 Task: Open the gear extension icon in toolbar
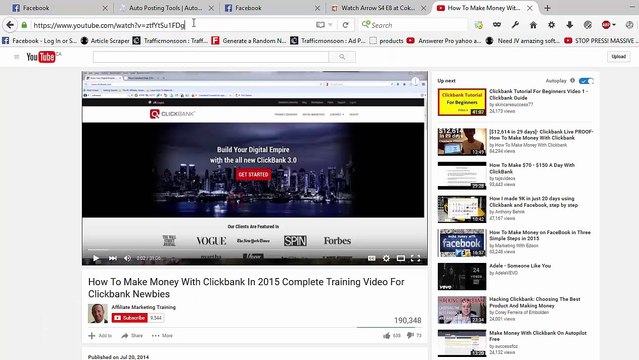click(x=551, y=25)
